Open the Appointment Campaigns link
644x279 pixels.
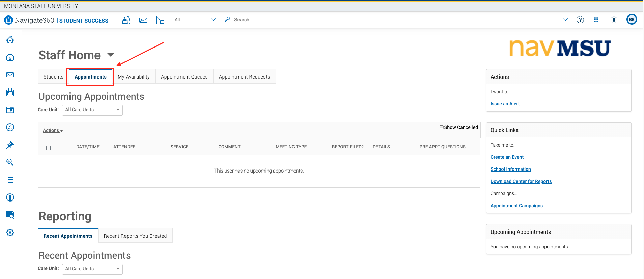tap(516, 206)
